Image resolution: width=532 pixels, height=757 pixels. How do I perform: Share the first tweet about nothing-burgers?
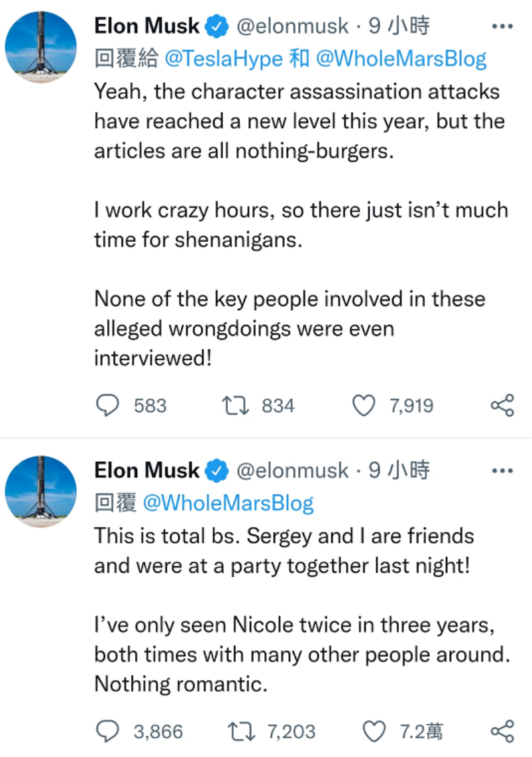502,406
